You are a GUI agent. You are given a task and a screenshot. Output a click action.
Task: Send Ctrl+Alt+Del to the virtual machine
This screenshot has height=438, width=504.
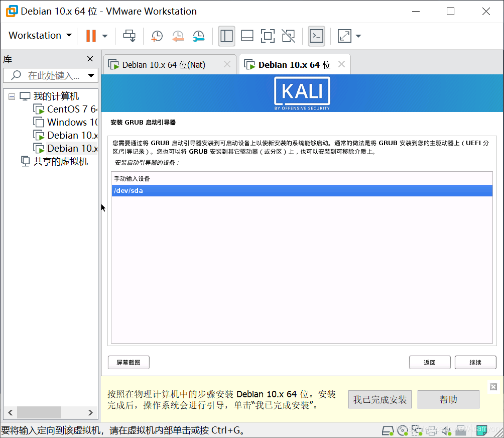coord(129,36)
